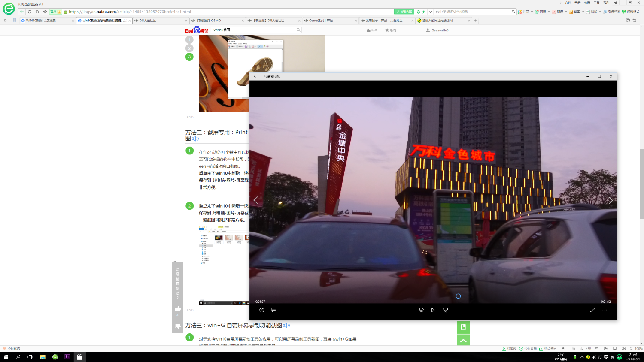
Task: Click restore closed tab undo icon
Action: click(635, 20)
